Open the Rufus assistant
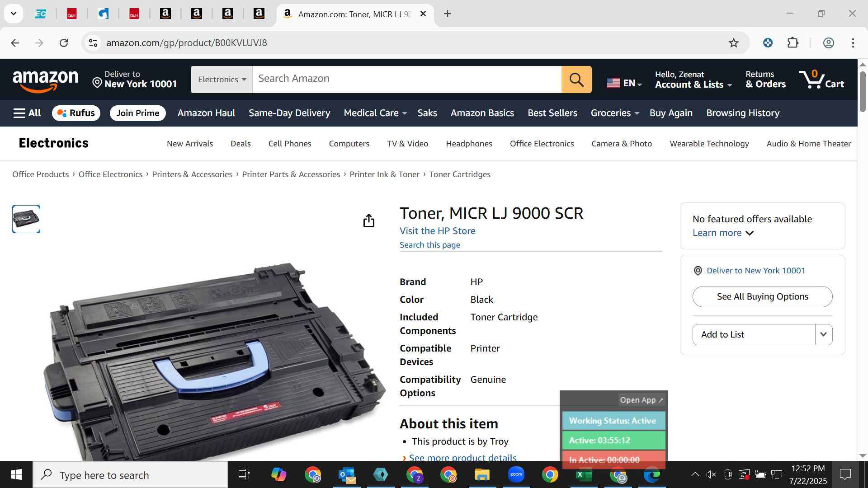 point(76,113)
